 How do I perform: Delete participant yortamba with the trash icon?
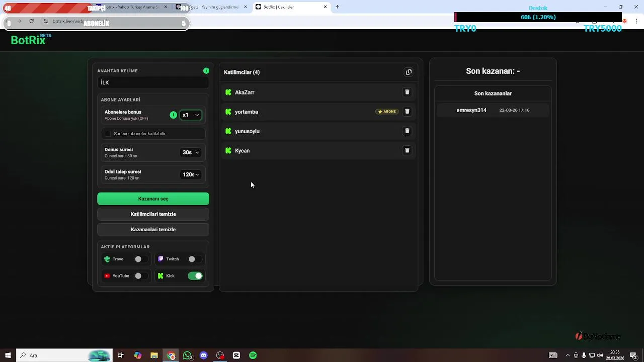coord(407,112)
